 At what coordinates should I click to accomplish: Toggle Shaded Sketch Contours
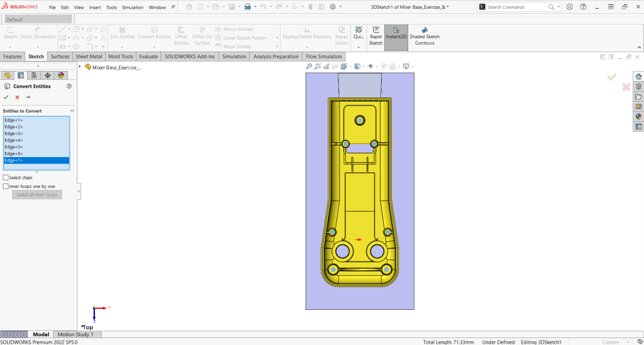425,31
